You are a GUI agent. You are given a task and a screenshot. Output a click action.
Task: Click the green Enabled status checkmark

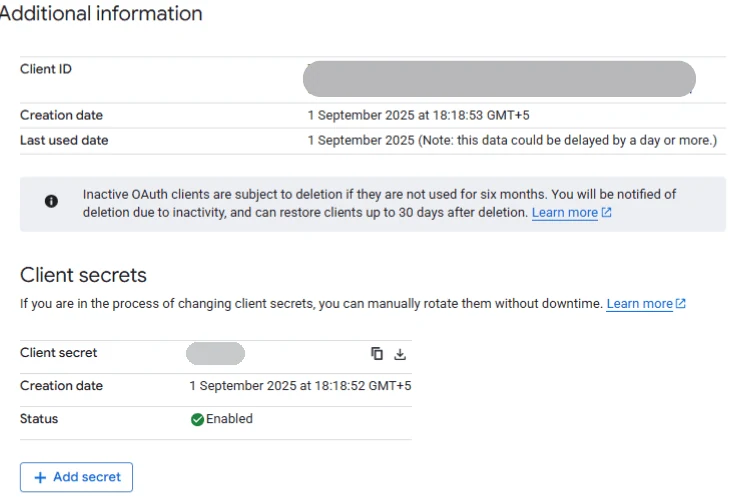197,419
